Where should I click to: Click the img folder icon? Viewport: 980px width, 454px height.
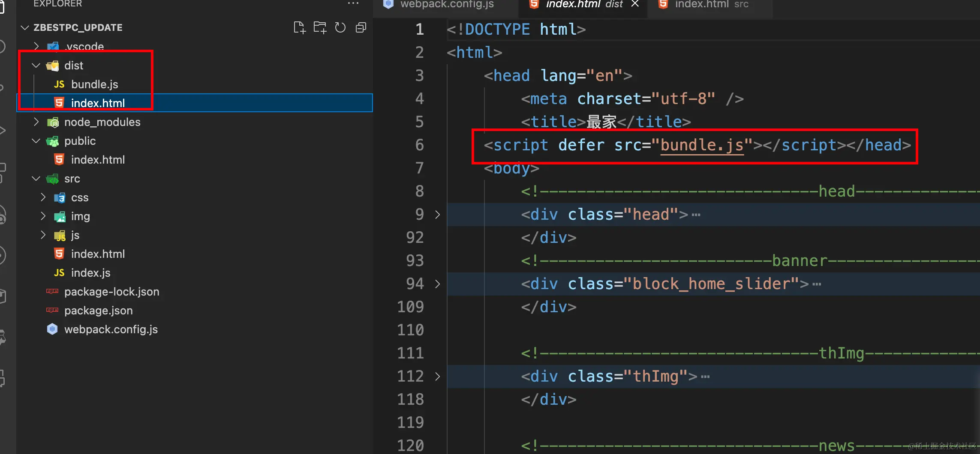click(x=60, y=217)
